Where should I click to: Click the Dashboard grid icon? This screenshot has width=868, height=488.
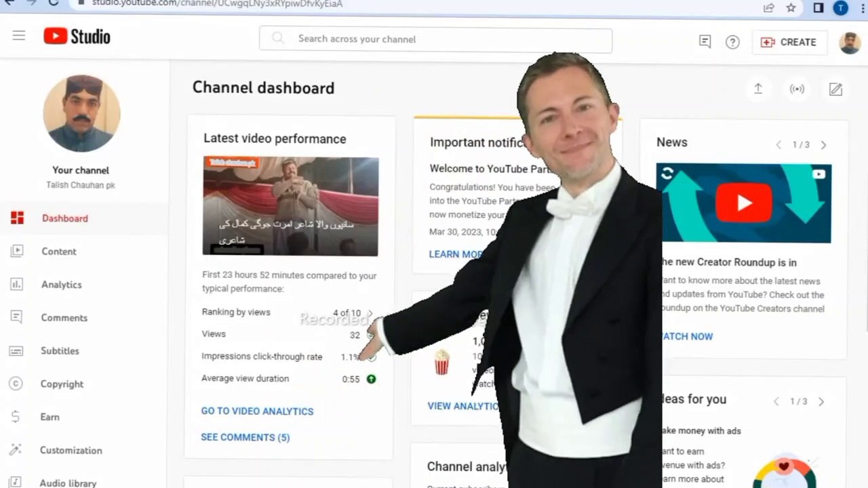tap(17, 218)
